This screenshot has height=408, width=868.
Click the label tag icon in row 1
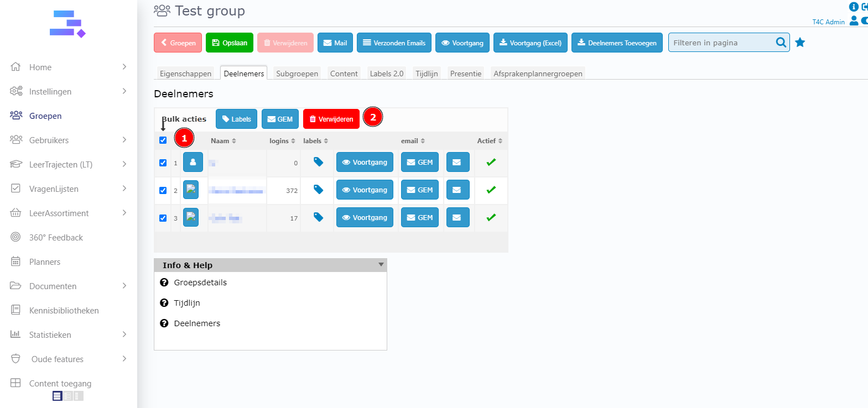[x=318, y=162]
